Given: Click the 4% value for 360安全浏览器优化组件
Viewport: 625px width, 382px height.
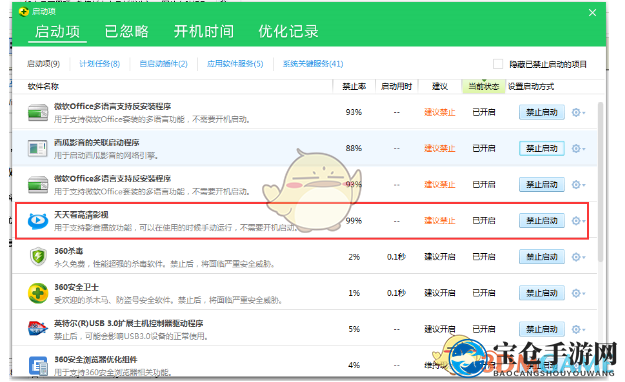Looking at the screenshot, I should coord(354,365).
